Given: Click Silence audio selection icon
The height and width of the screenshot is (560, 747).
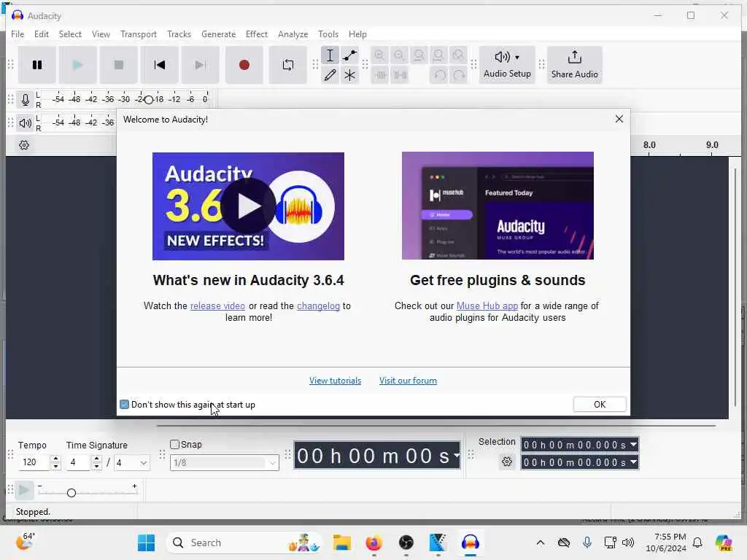Looking at the screenshot, I should click(399, 75).
